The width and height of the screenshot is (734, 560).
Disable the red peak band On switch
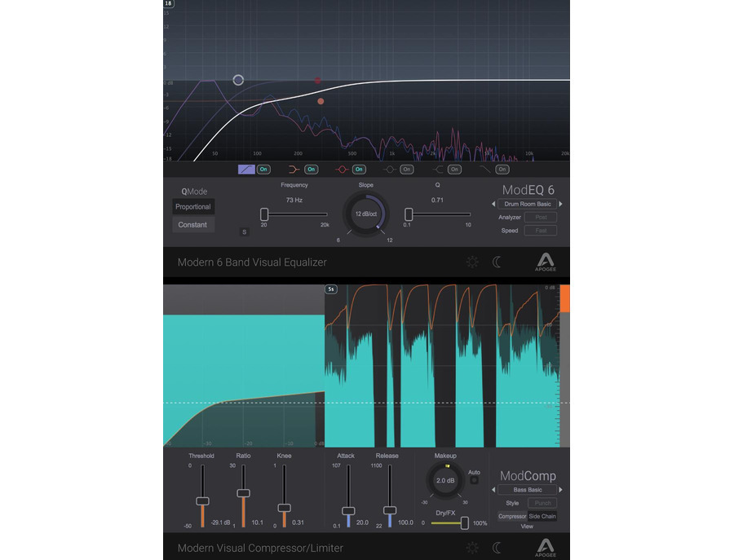coord(359,170)
